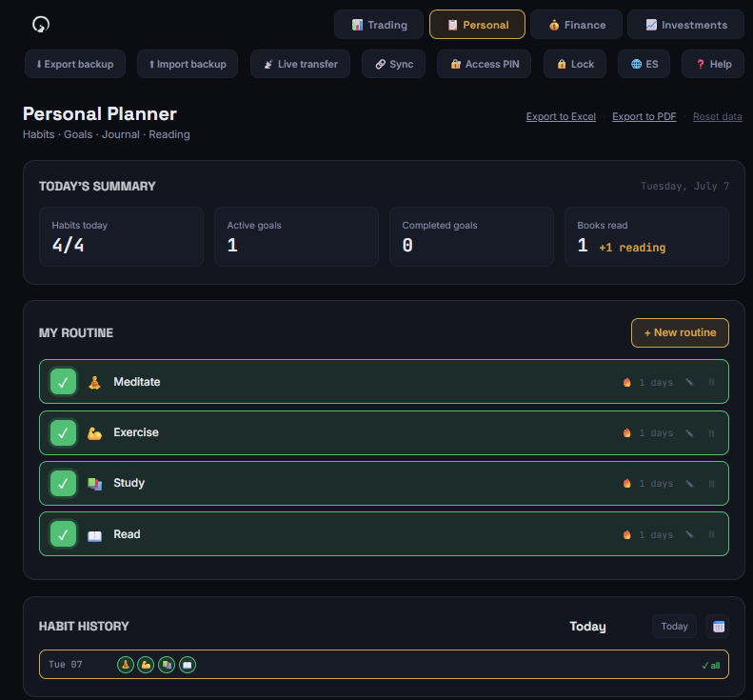Viewport: 753px width, 700px height.
Task: Click the 'Meditate' routine name
Action: point(137,382)
